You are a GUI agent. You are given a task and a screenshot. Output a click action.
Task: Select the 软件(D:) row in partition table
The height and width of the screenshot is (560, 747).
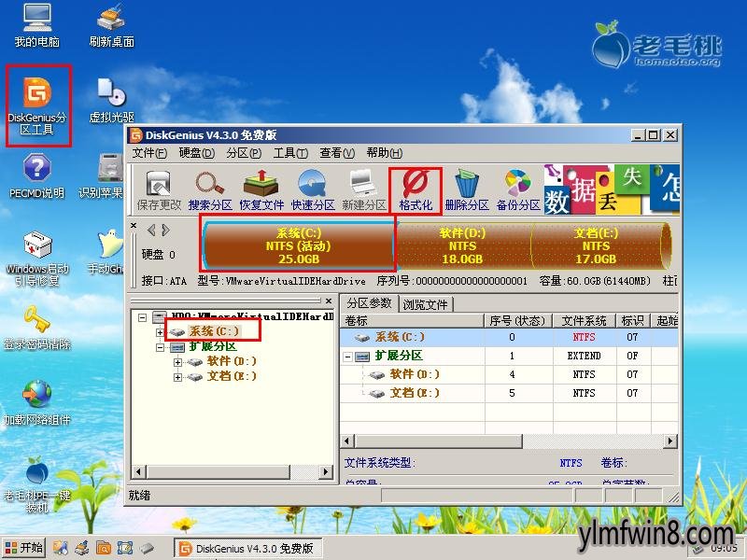tap(509, 374)
